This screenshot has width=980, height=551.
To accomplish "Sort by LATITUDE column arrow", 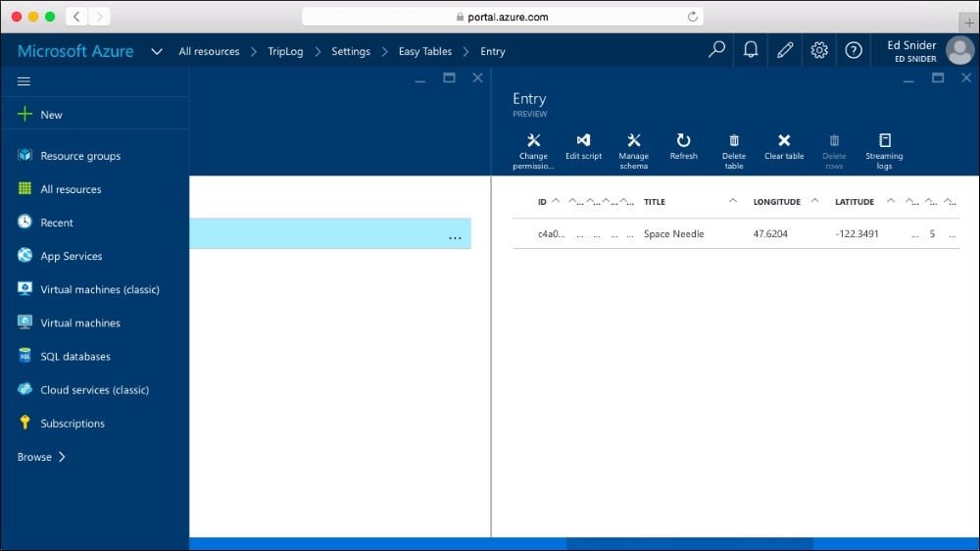I will click(891, 201).
